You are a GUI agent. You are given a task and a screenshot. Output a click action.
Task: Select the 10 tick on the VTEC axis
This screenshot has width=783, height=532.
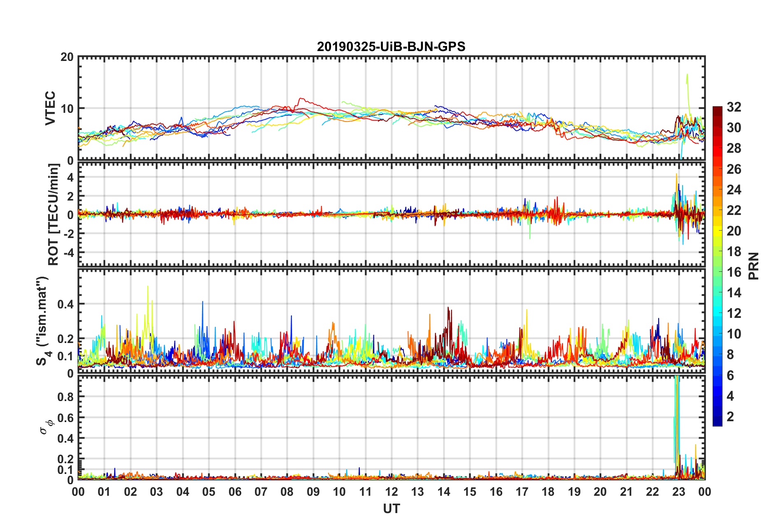(67, 109)
